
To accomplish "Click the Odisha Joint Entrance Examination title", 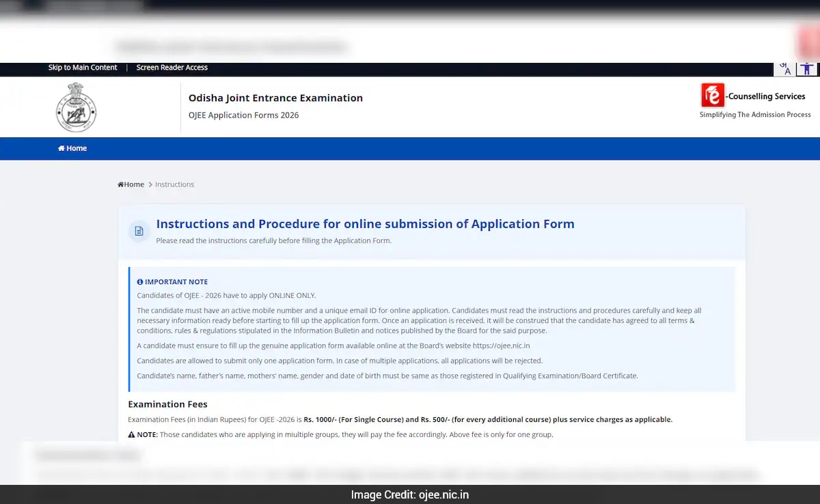I will 275,98.
